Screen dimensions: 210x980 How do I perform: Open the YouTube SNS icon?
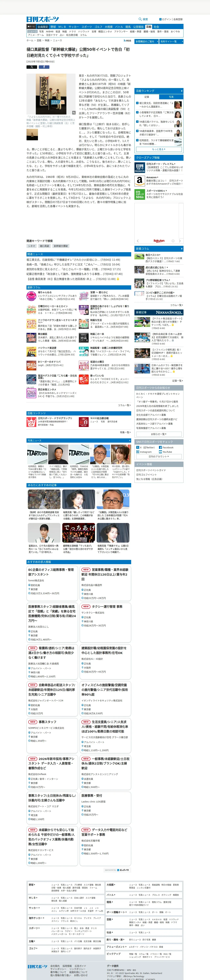coord(160,452)
